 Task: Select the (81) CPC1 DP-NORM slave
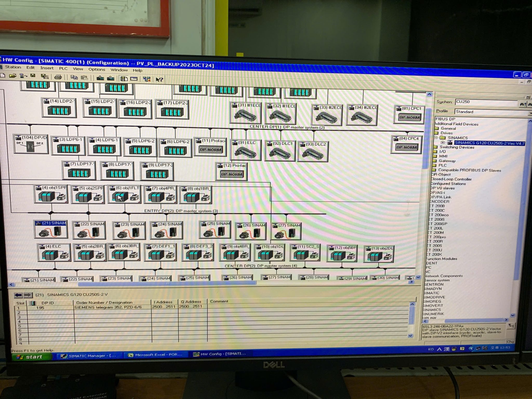[409, 115]
